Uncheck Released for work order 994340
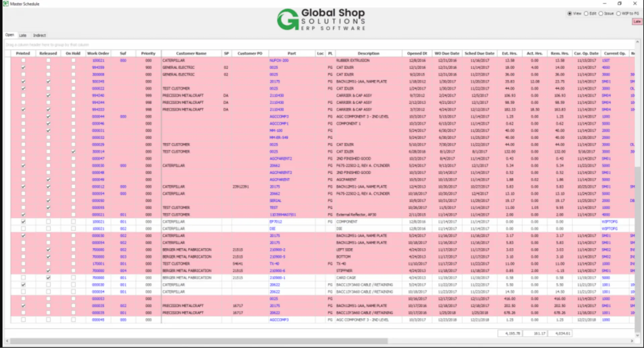This screenshot has width=644, height=348. click(x=48, y=96)
